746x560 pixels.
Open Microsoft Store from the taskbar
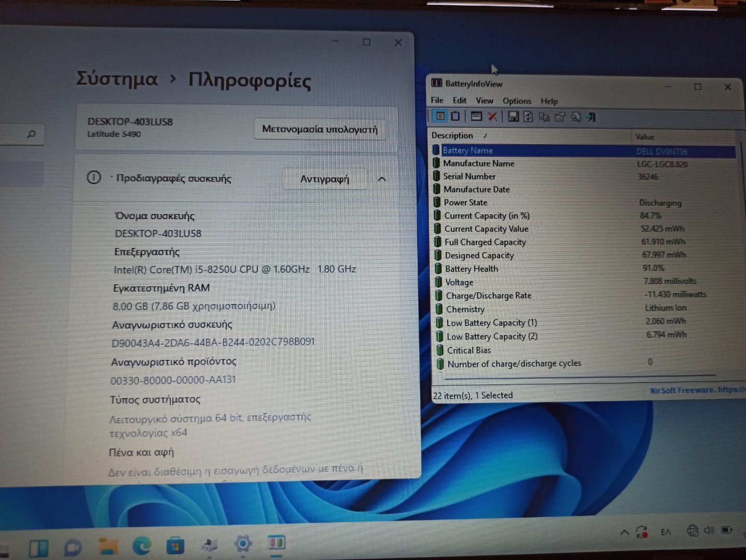(x=175, y=545)
